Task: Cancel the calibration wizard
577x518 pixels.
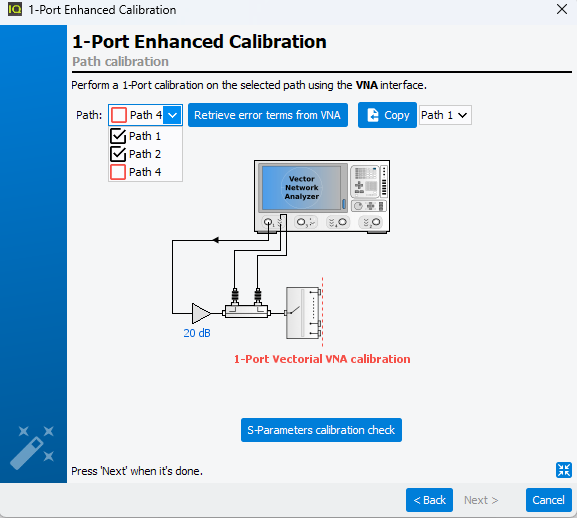Action: (548, 500)
